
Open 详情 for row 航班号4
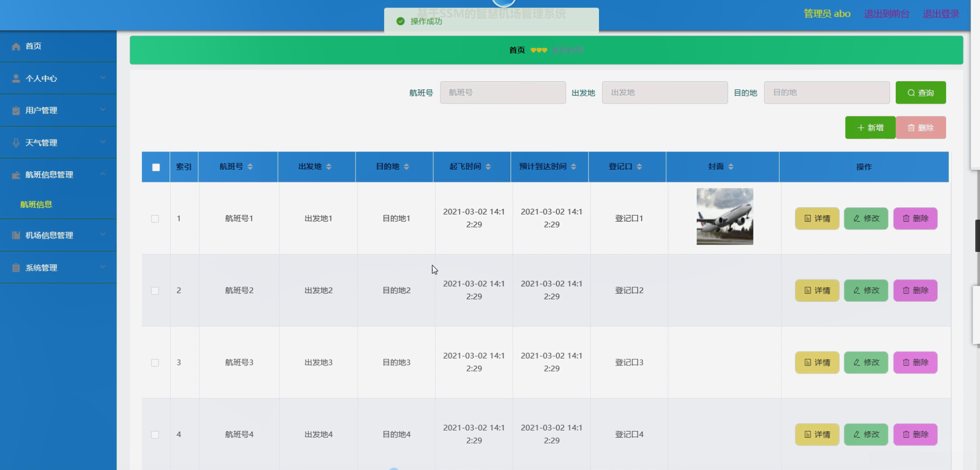click(817, 435)
